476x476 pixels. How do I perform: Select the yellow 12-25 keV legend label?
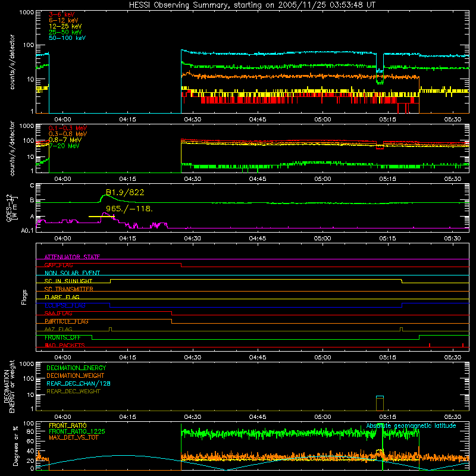coord(65,26)
